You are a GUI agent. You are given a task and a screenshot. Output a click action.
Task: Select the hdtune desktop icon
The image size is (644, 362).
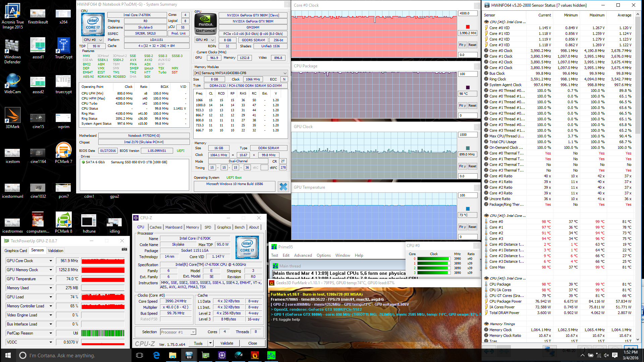pyautogui.click(x=89, y=224)
